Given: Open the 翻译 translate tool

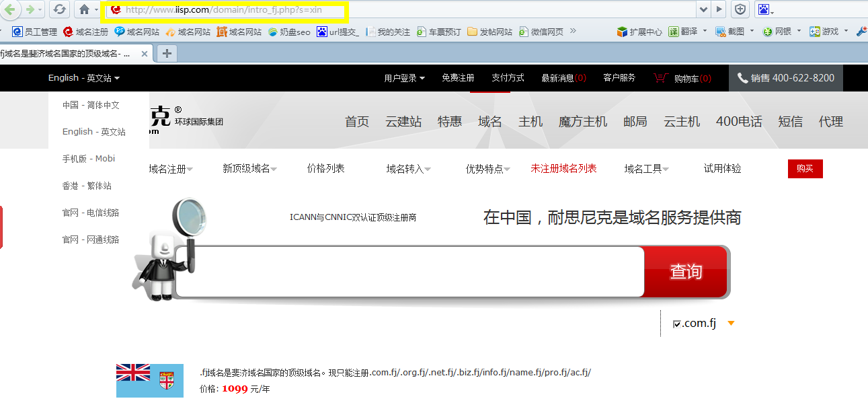Looking at the screenshot, I should [x=684, y=31].
